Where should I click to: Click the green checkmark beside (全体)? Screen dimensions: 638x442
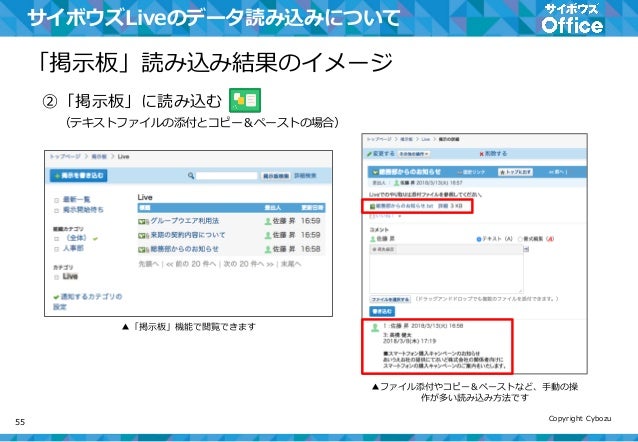point(95,239)
